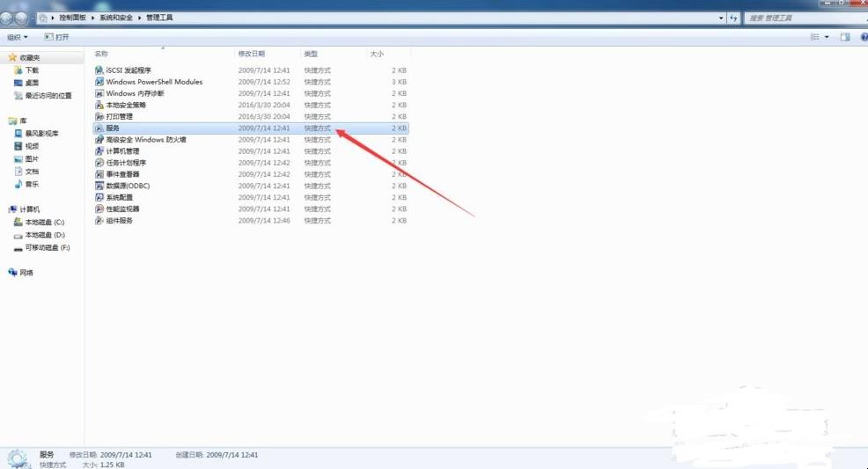
Task: Click the 计算机管理 shortcut icon
Action: (99, 151)
